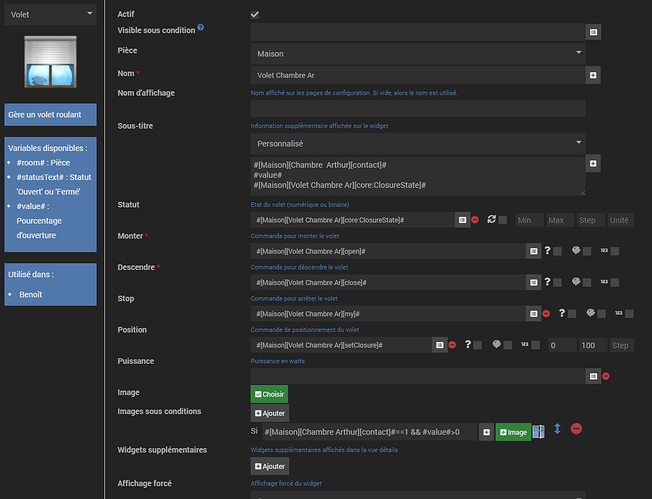652x499 pixels.
Task: Click the question mark icon in Monter row
Action: (x=547, y=250)
